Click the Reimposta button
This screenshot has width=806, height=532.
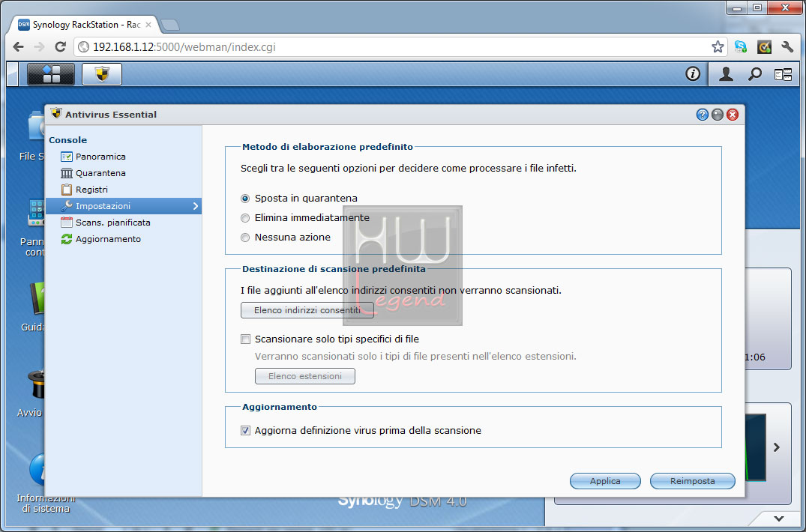(692, 481)
